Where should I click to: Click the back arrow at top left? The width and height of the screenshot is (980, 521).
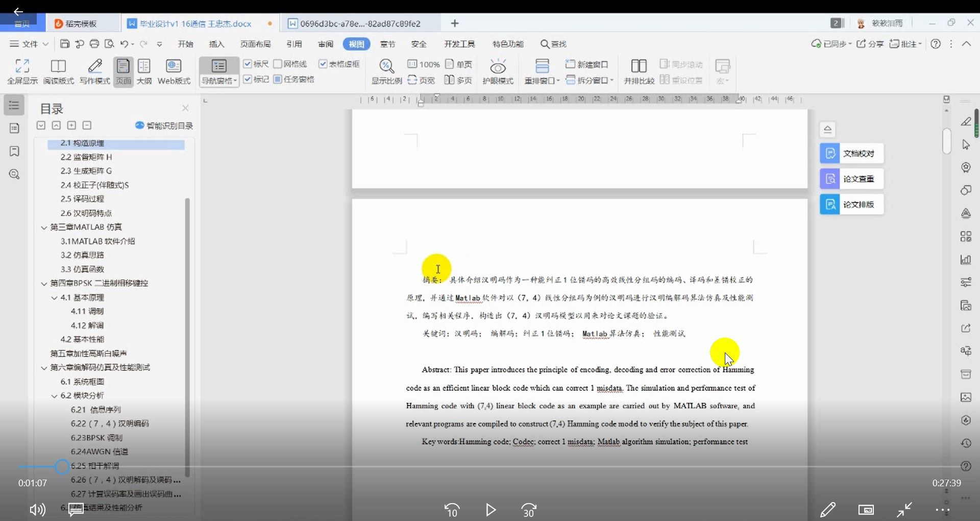click(x=18, y=11)
